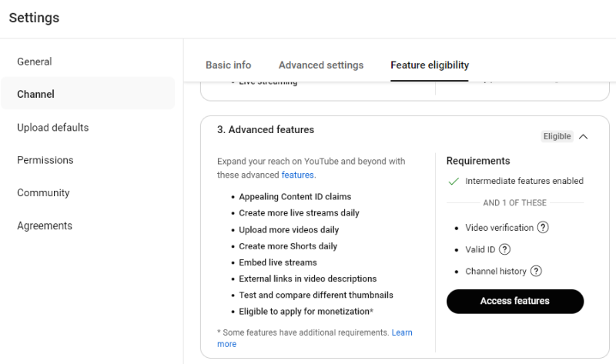
Task: Go to Upload defaults settings
Action: (53, 128)
